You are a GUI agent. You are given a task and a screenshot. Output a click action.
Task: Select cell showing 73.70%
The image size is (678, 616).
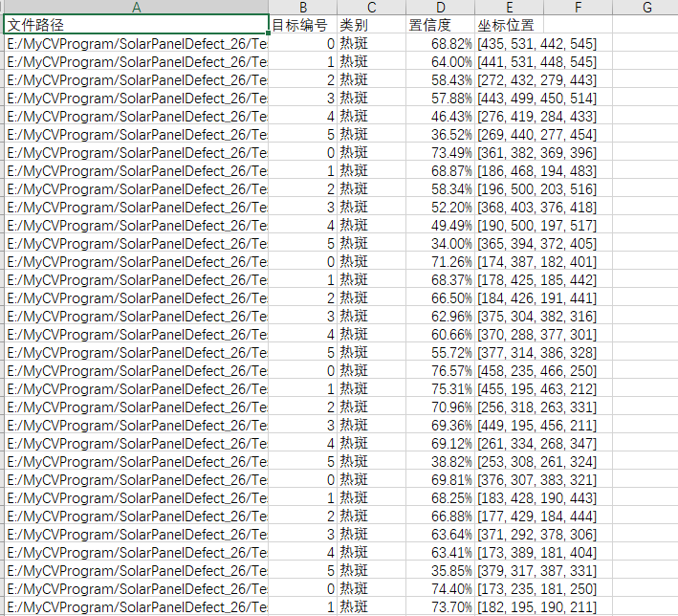click(440, 606)
